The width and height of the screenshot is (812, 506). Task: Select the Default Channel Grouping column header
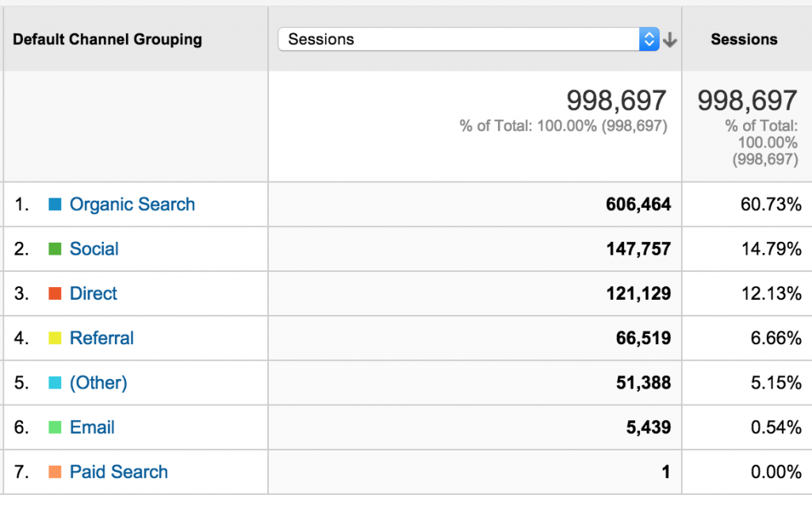(x=107, y=39)
